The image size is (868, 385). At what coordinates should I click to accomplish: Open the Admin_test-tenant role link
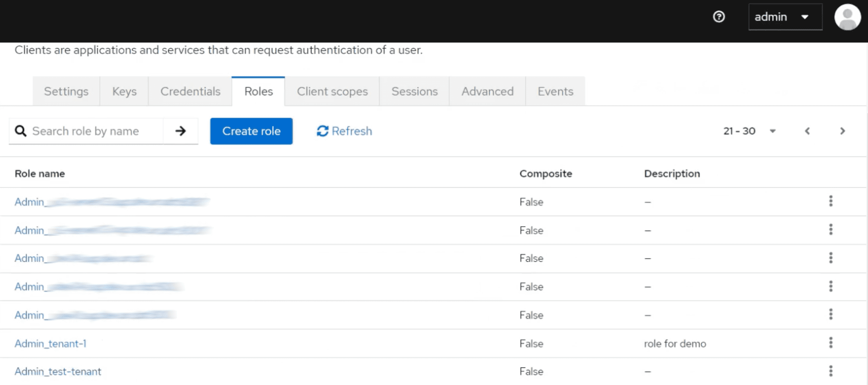click(58, 371)
